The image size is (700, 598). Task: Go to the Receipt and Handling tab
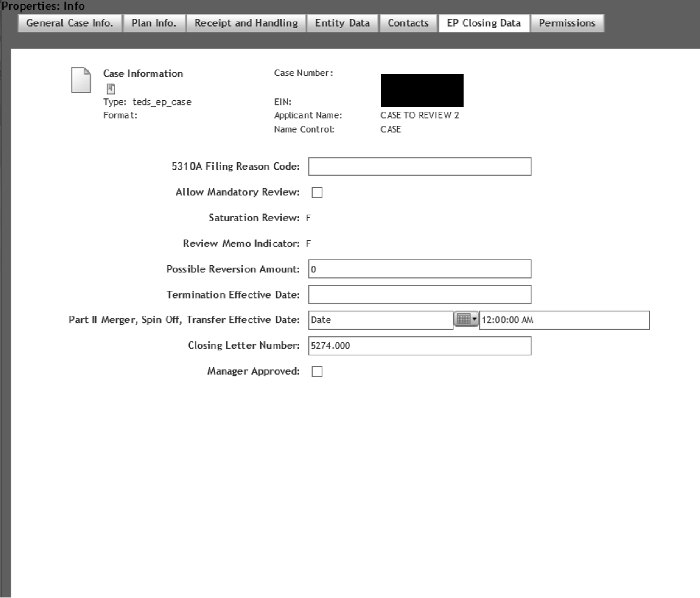tap(246, 23)
